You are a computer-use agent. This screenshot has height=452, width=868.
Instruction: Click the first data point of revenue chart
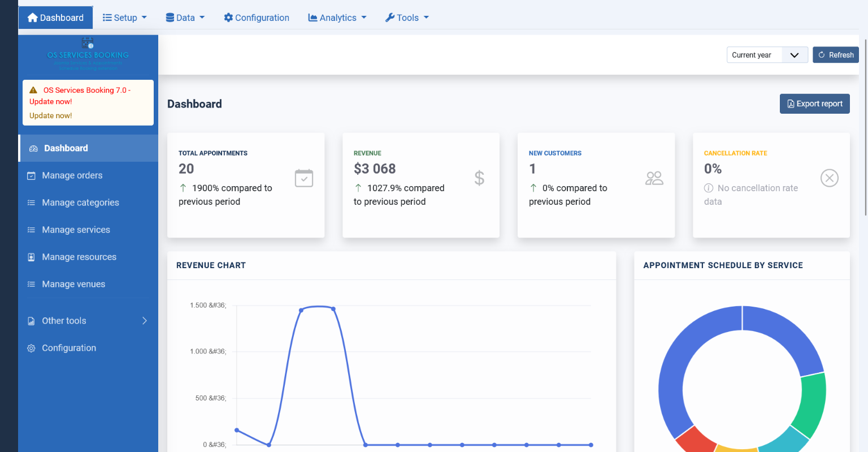(x=237, y=430)
